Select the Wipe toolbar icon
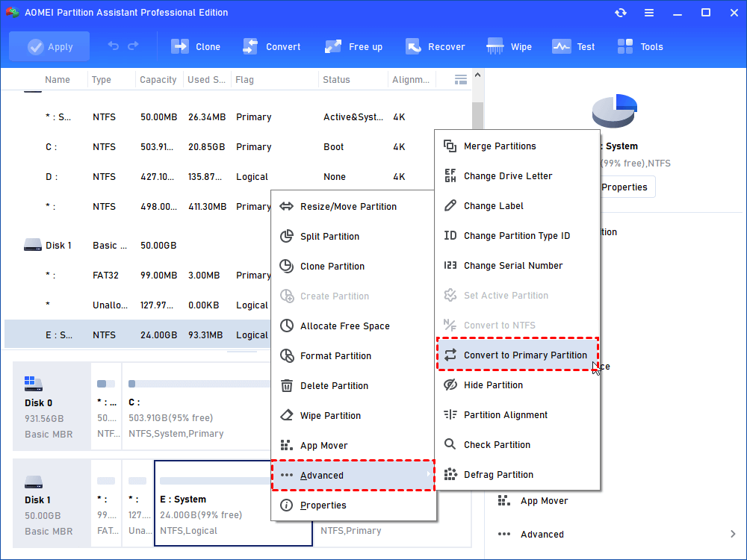Viewport: 747px width, 560px height. 495,46
